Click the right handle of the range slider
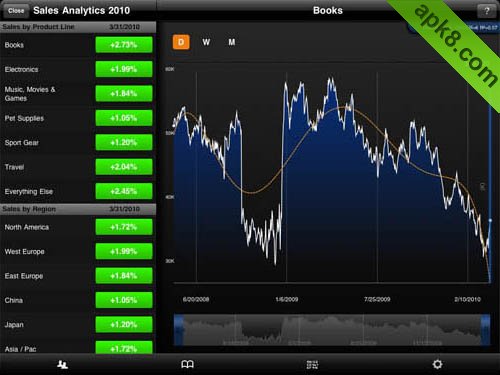 coord(485,330)
